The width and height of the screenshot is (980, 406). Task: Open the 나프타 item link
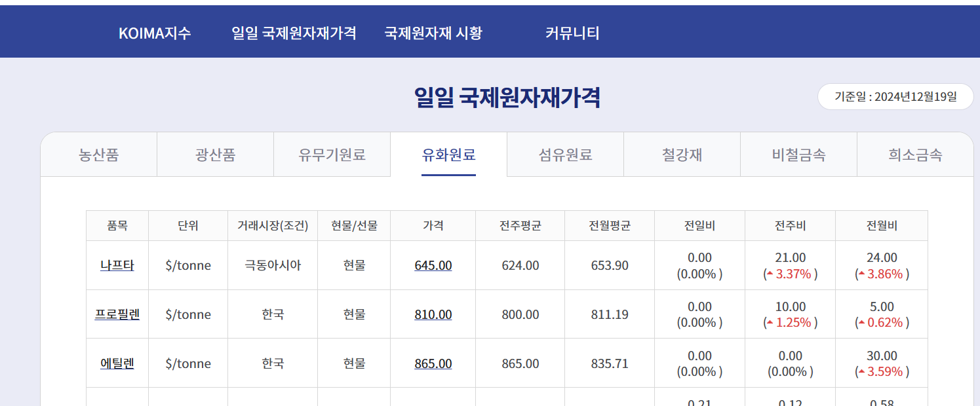tap(117, 265)
